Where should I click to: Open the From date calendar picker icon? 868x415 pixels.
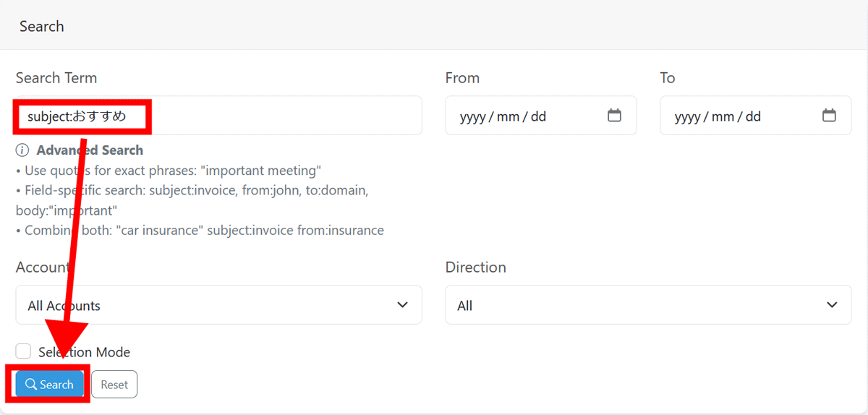[614, 116]
